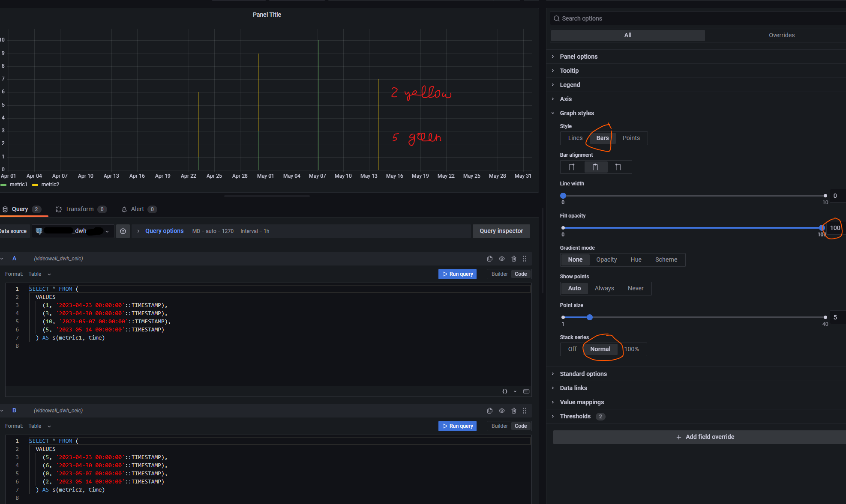Turn stack series Off

coord(572,349)
